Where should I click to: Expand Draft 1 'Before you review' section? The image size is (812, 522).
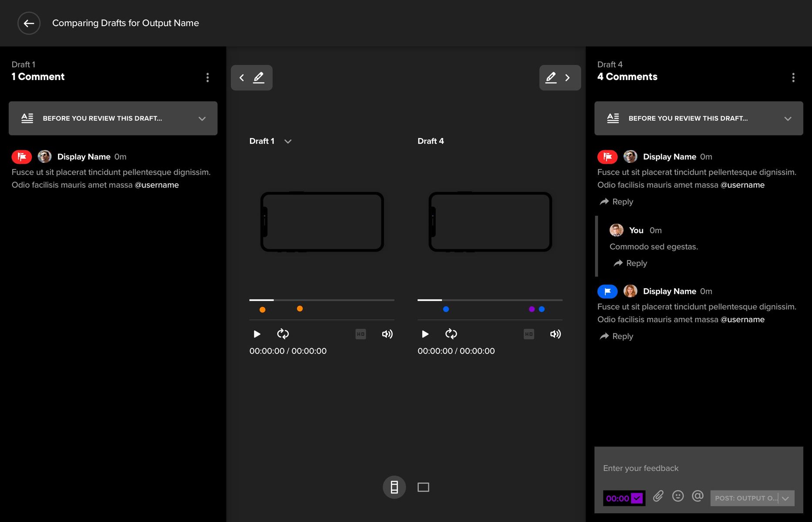[113, 118]
